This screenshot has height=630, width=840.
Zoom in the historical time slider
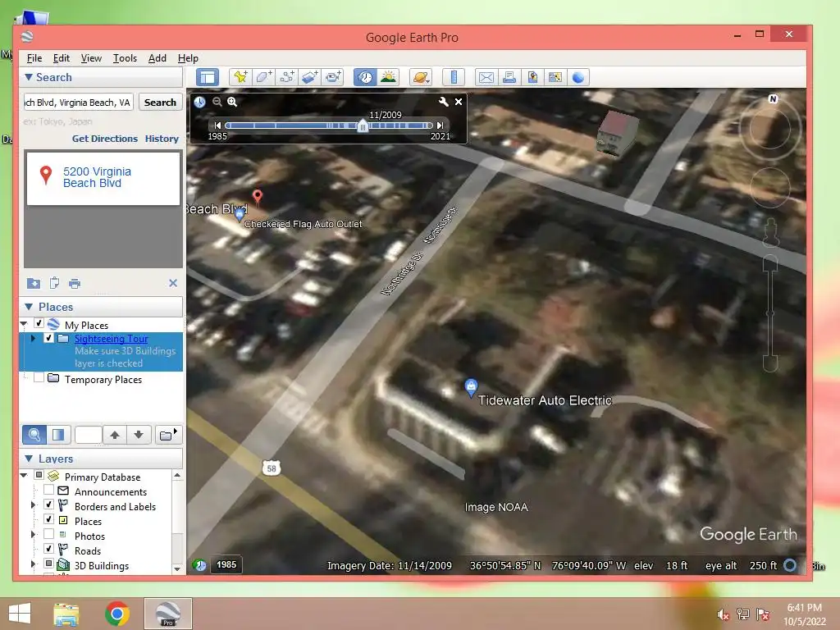(x=232, y=101)
